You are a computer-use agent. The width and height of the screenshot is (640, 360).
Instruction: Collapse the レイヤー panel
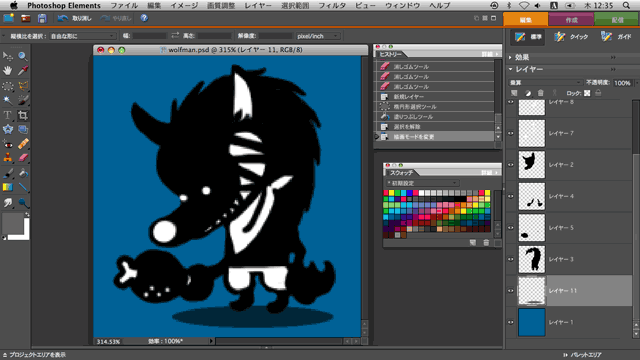click(x=511, y=69)
